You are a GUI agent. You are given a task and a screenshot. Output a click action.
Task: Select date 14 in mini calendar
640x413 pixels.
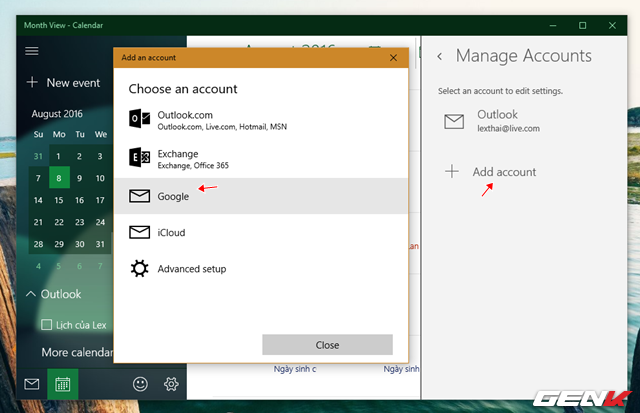[38, 200]
